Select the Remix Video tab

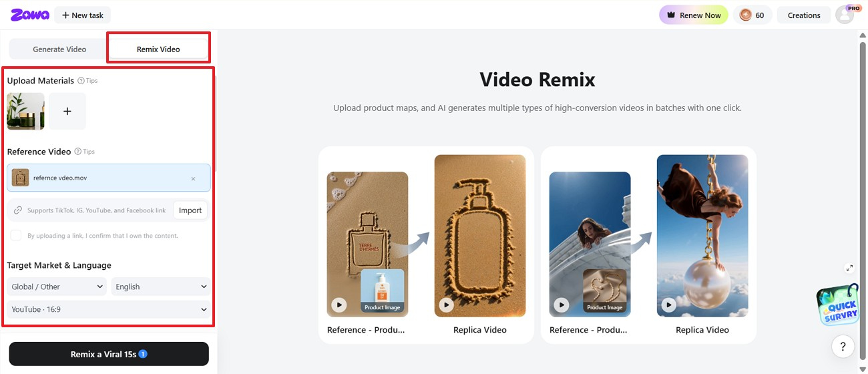pos(158,49)
